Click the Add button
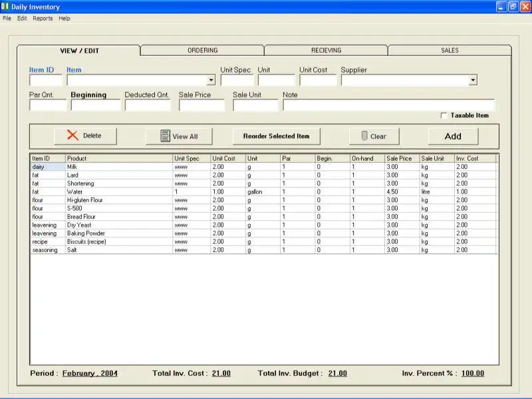Image resolution: width=532 pixels, height=399 pixels. tap(453, 136)
